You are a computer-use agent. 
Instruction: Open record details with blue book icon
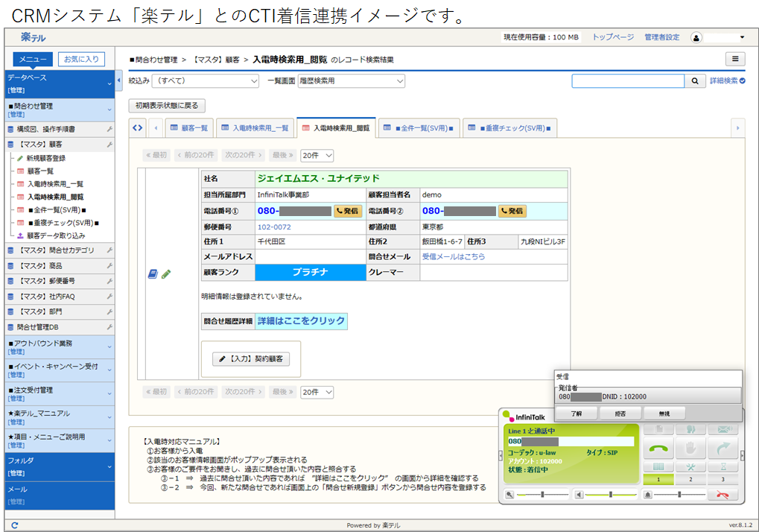(x=153, y=274)
